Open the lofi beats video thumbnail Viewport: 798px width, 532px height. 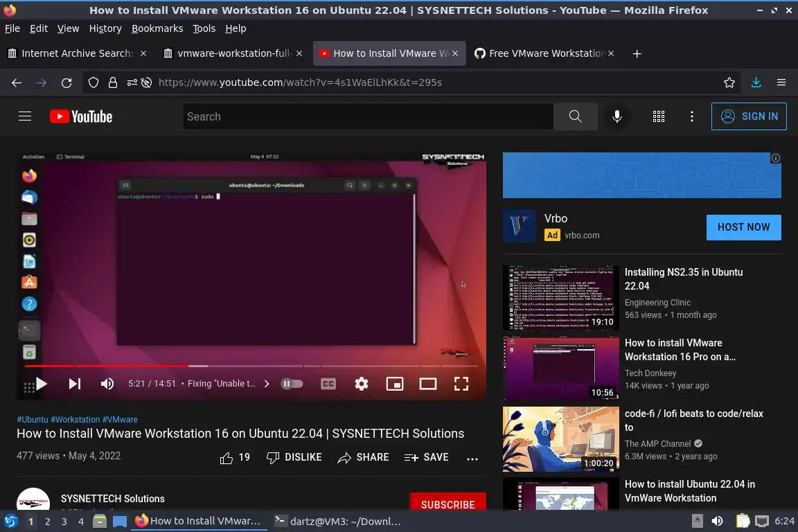coord(561,439)
